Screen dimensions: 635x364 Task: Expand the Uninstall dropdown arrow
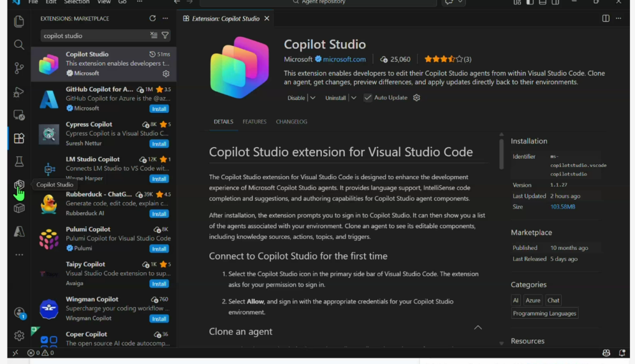click(x=353, y=97)
